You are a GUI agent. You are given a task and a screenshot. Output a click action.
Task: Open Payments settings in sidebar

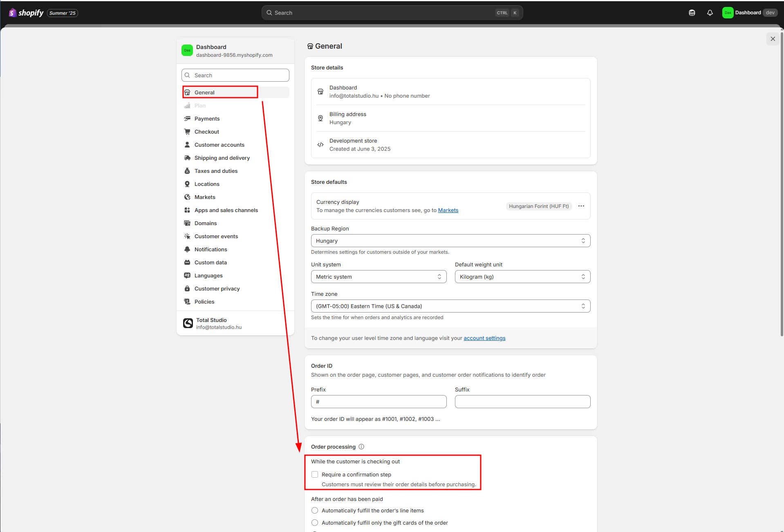(x=207, y=118)
